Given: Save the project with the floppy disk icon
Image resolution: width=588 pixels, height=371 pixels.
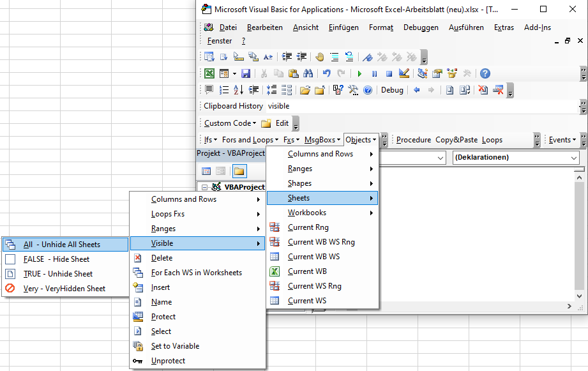Looking at the screenshot, I should point(246,73).
